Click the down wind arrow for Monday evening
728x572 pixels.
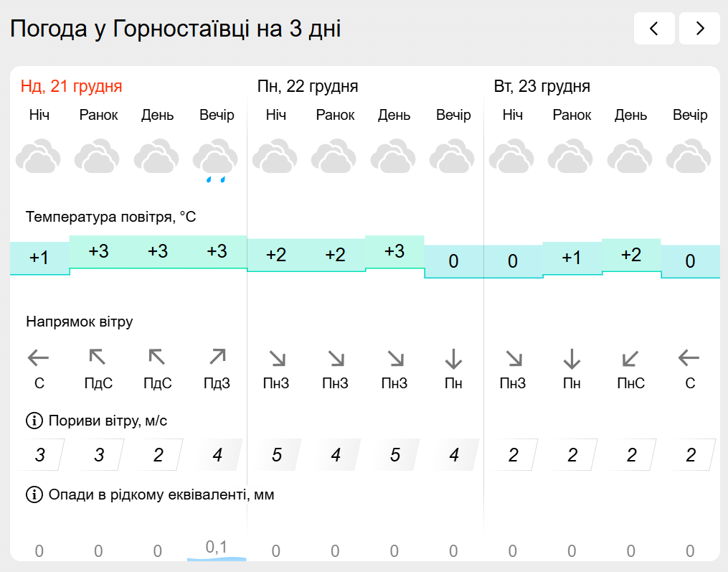pos(453,357)
